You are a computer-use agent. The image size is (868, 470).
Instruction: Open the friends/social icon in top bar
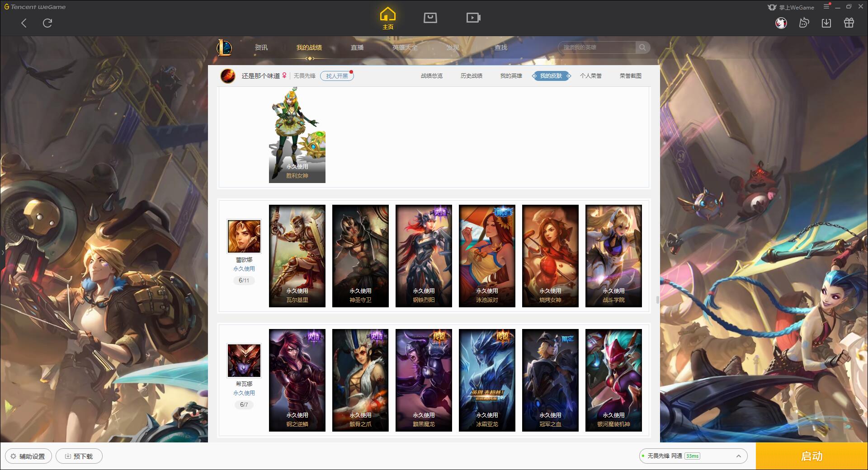[x=804, y=23]
